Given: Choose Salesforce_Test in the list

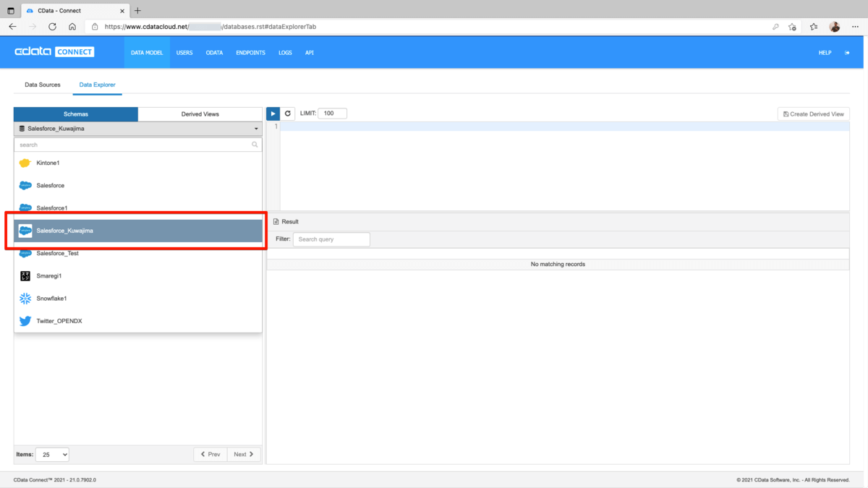Looking at the screenshot, I should 138,253.
